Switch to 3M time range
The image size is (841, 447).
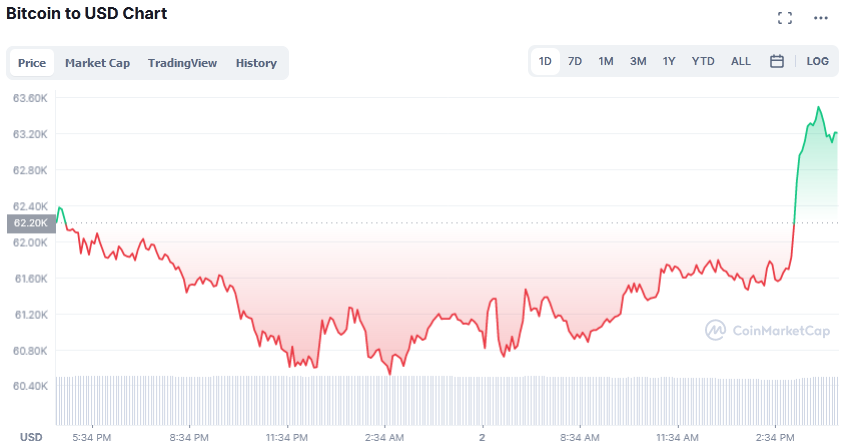(638, 61)
